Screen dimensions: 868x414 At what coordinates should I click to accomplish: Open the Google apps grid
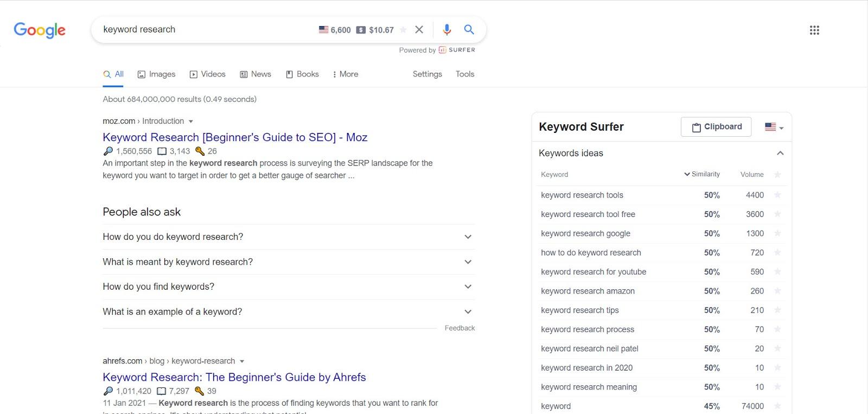[x=814, y=30]
